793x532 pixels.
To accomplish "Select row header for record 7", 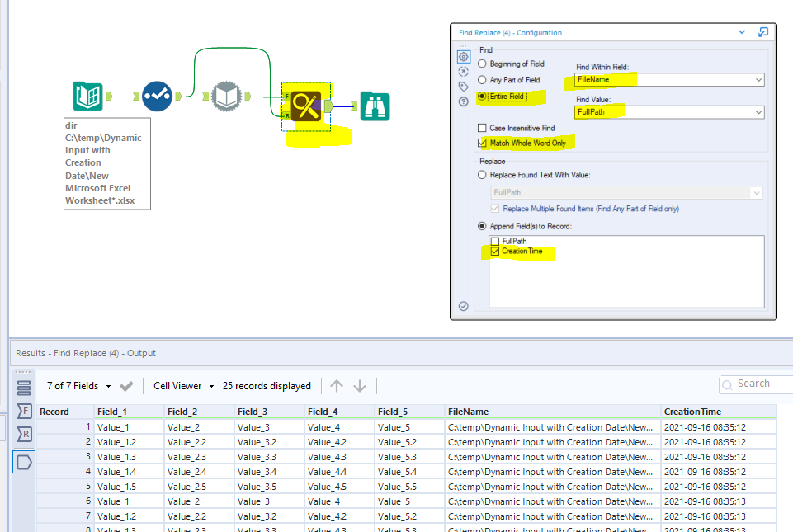I will 64,516.
